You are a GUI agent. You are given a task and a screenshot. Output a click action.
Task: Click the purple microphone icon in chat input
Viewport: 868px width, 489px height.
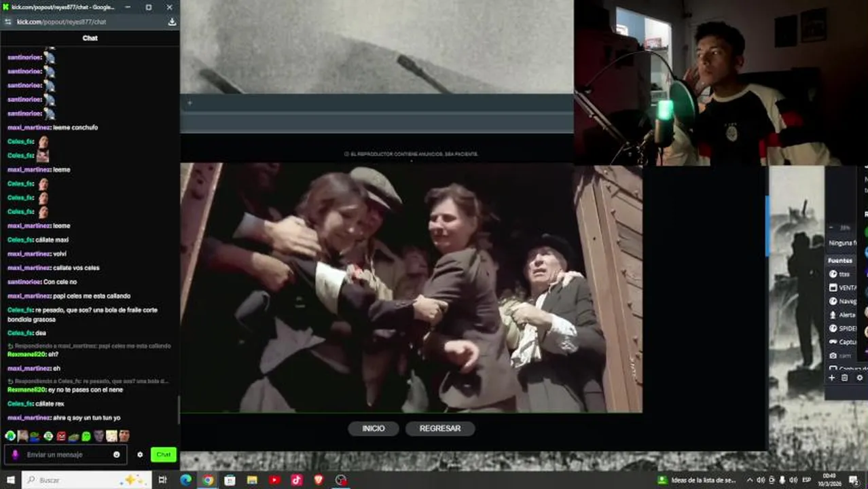tap(15, 454)
